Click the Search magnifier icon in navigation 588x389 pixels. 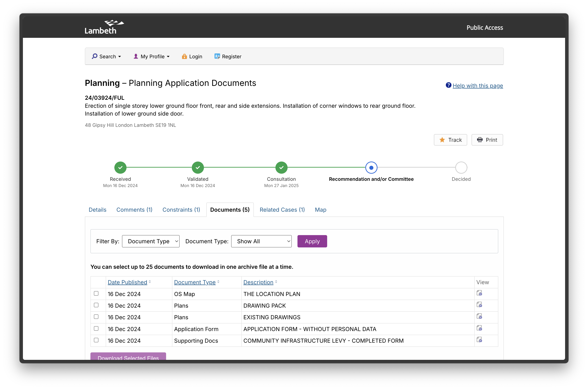tap(95, 56)
